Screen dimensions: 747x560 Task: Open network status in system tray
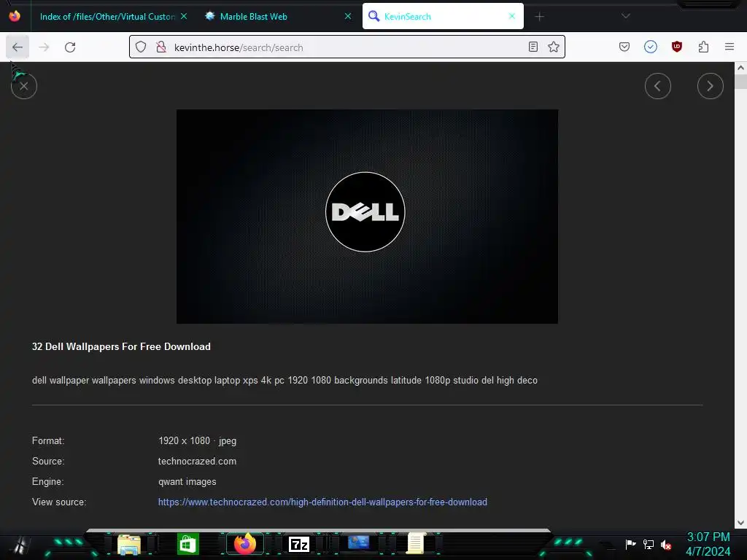coord(649,544)
